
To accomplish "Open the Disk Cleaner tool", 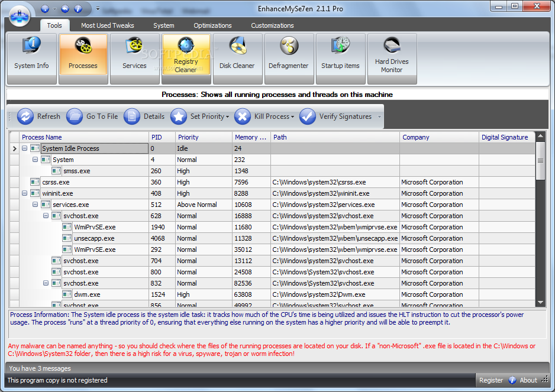I will tap(237, 57).
